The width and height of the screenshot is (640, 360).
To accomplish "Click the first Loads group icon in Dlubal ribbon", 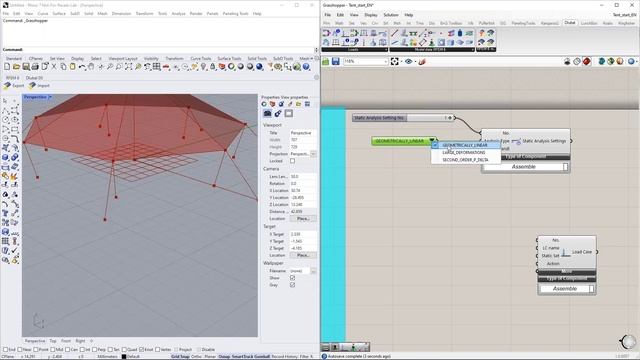I will pos(326,33).
